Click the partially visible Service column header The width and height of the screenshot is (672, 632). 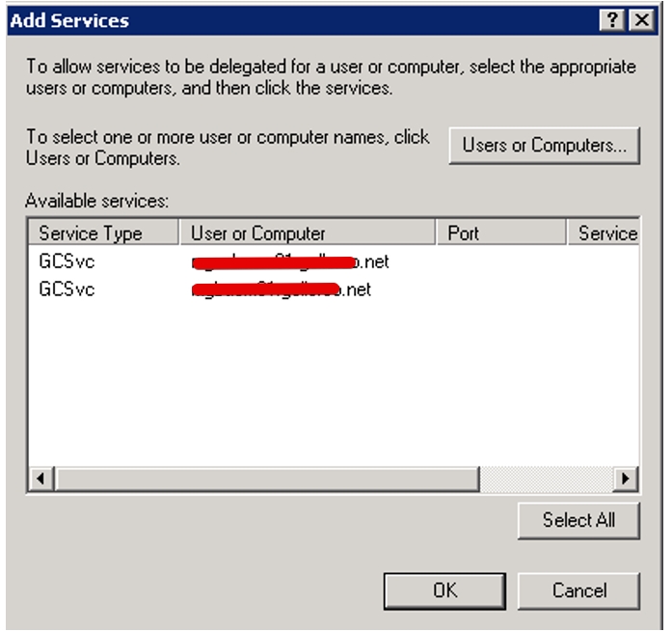607,234
